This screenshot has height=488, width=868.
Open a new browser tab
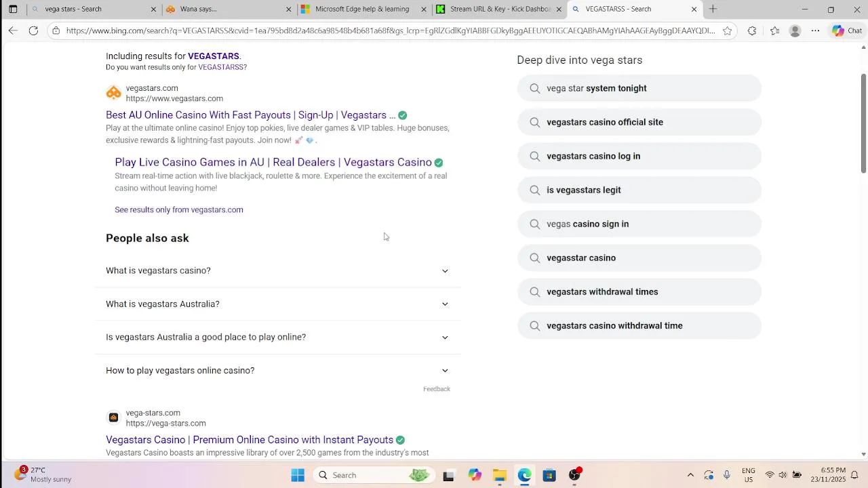click(713, 9)
